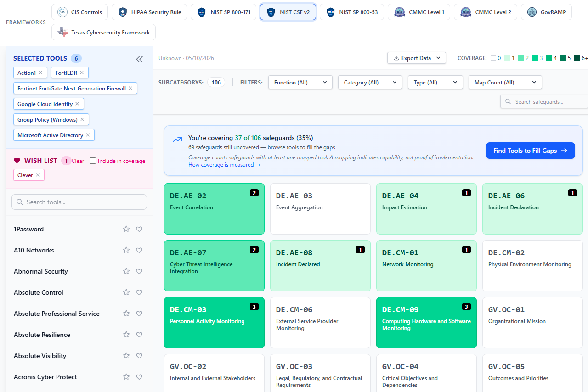Viewport: 588px width, 392px height.
Task: Switch to NIST SP 800-53 framework
Action: 352,12
